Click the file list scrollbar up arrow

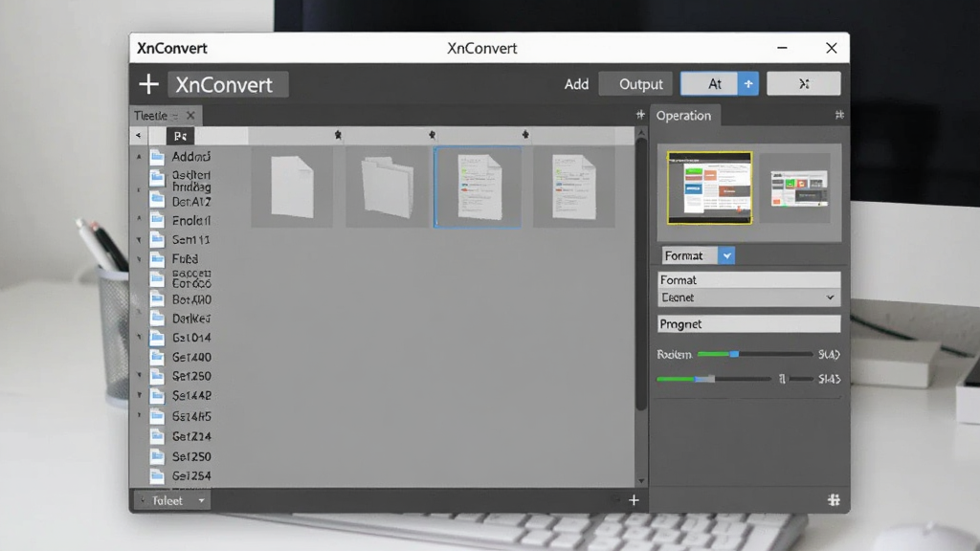coord(641,133)
